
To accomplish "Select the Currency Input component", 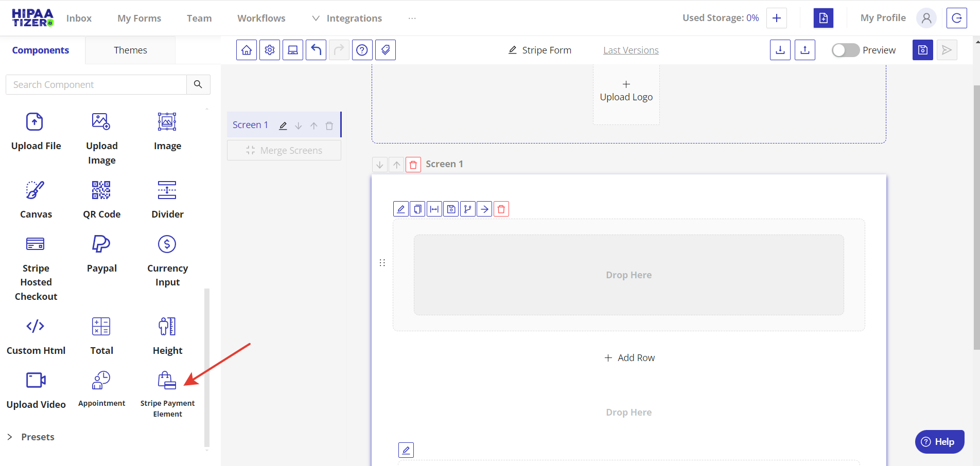I will (167, 260).
